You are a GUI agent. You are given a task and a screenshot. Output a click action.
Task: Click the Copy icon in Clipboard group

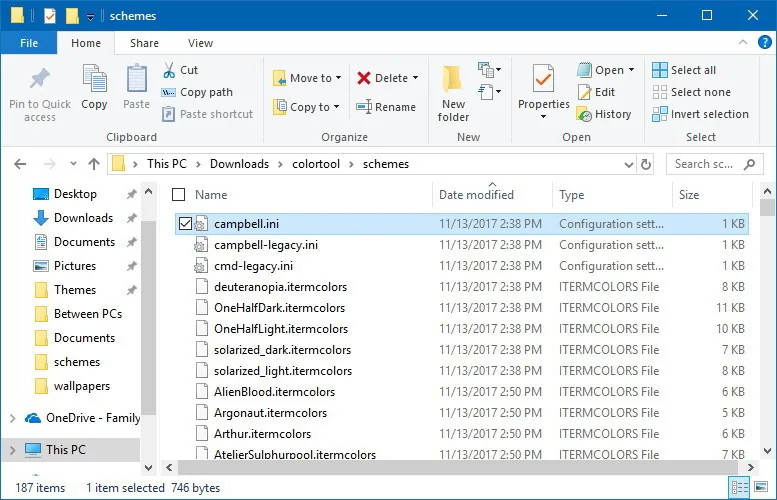[x=94, y=79]
